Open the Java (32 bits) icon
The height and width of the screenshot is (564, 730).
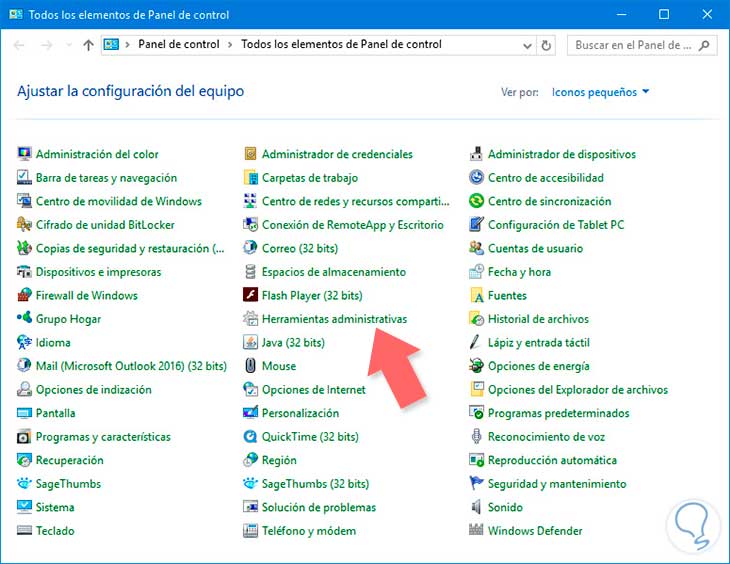click(250, 342)
